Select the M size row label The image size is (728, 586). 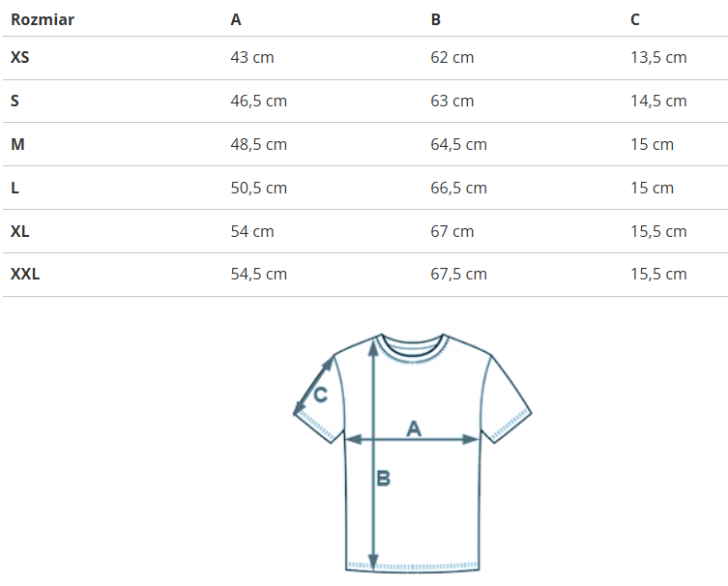pos(17,145)
